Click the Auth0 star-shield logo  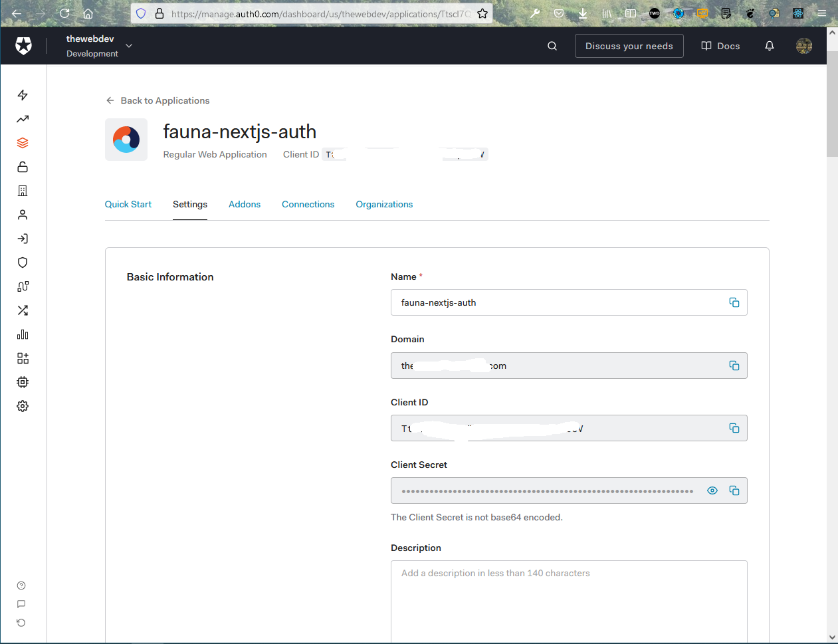[23, 46]
